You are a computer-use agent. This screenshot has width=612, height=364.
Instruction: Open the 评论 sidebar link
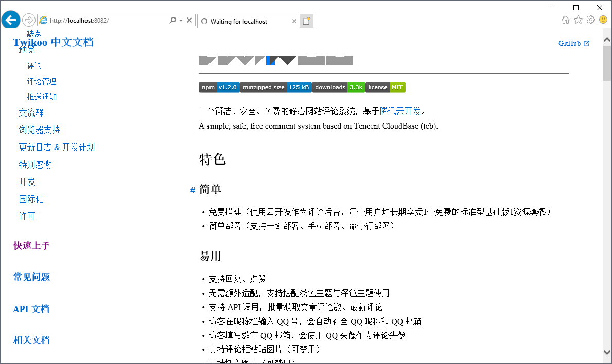[34, 66]
